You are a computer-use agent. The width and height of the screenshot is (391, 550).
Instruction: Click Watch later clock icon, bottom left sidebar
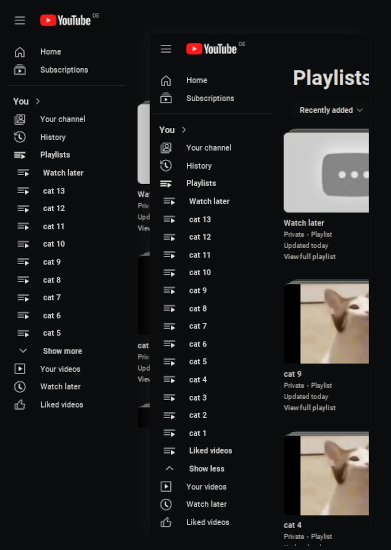pyautogui.click(x=20, y=387)
